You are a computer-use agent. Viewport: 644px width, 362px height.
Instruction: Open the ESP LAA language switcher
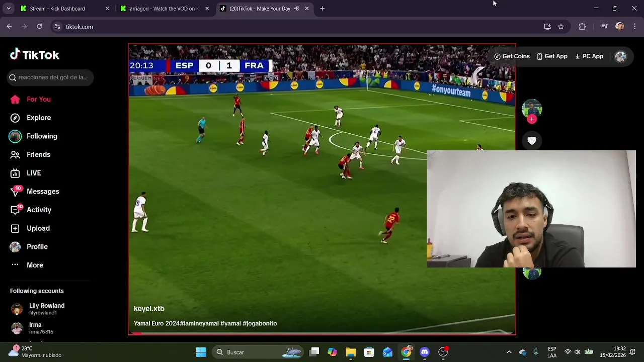coord(552,352)
